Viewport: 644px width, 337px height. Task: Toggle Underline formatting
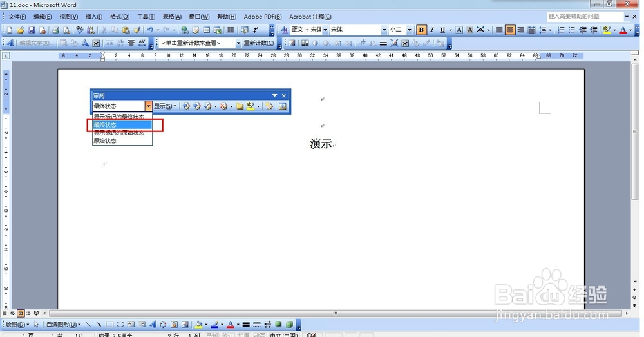point(443,30)
